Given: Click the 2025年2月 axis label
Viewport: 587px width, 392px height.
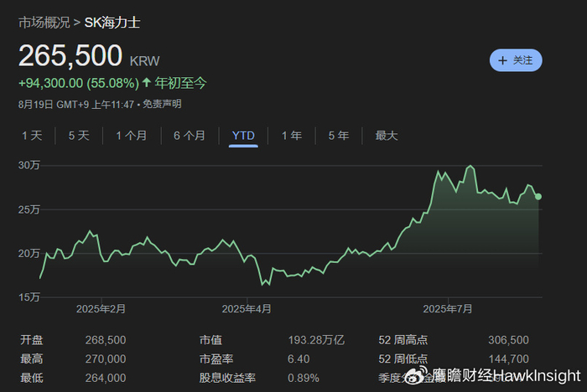Looking at the screenshot, I should pos(101,309).
